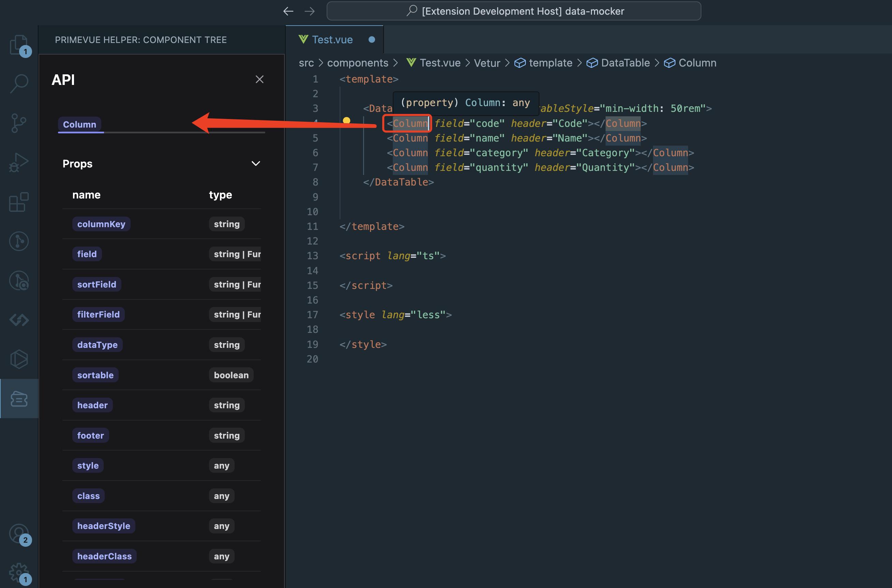Viewport: 892px width, 588px height.
Task: Open the PrimeVue Helper activity bar icon
Action: (19, 399)
